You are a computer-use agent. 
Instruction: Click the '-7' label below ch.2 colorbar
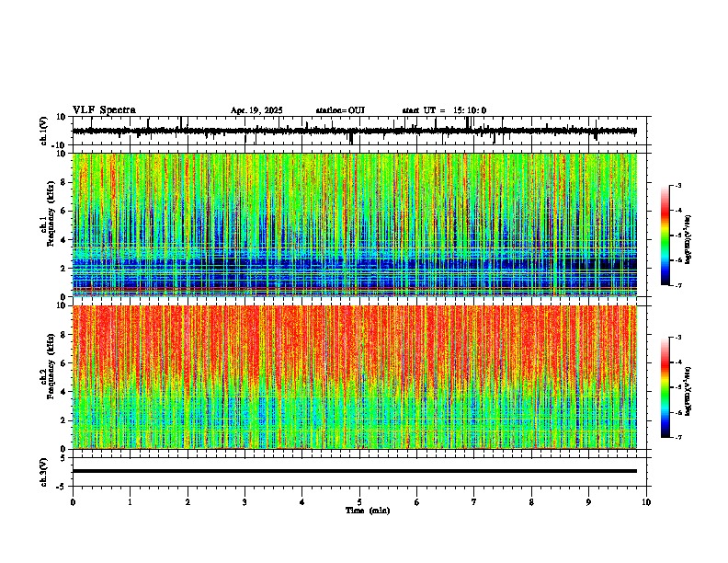click(x=677, y=437)
